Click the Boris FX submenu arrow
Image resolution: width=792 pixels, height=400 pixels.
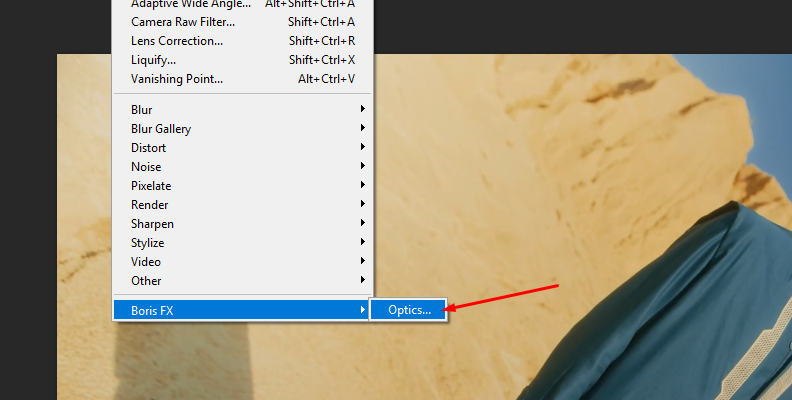pos(363,310)
